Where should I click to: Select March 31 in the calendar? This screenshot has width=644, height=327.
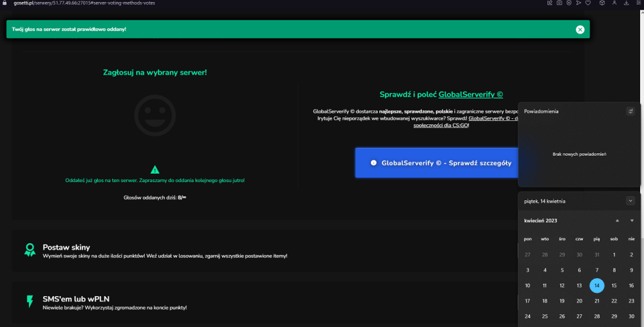pos(597,255)
